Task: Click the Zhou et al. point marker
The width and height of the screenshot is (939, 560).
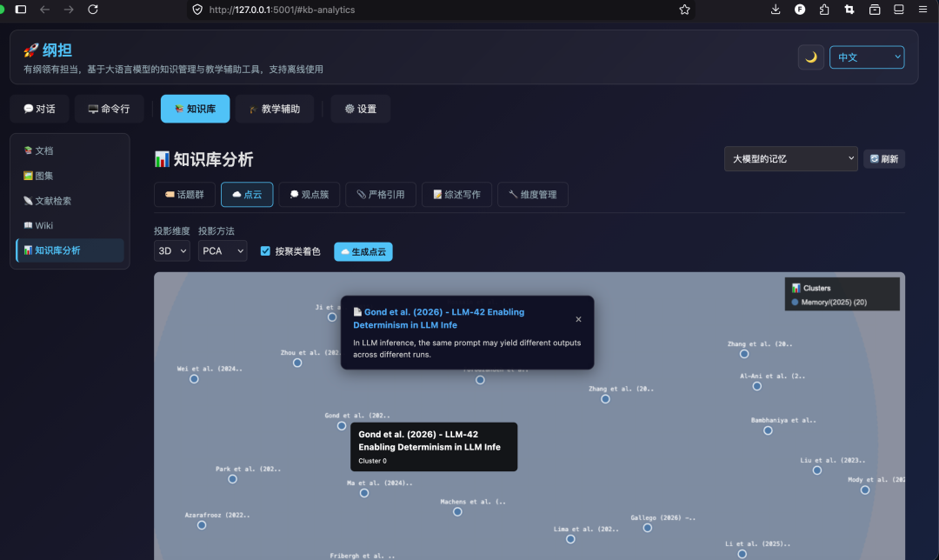Action: point(297,363)
